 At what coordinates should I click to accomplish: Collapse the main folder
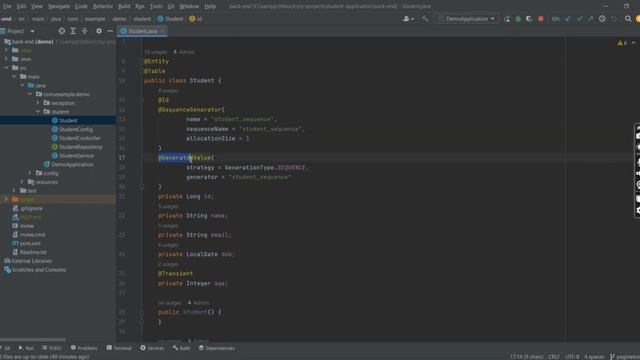pos(15,76)
